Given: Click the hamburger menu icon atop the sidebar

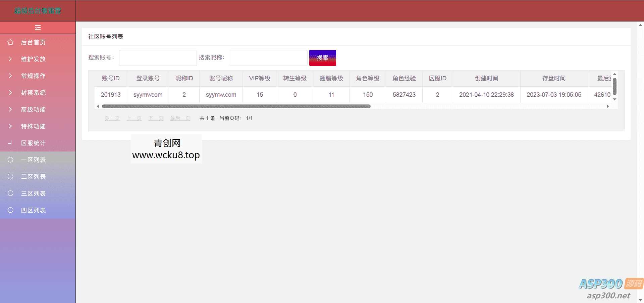Looking at the screenshot, I should (38, 28).
